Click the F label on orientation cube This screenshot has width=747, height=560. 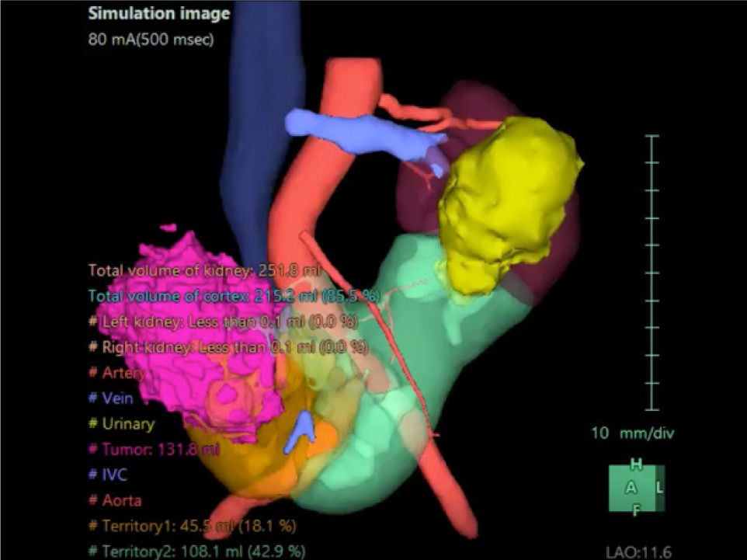click(636, 510)
